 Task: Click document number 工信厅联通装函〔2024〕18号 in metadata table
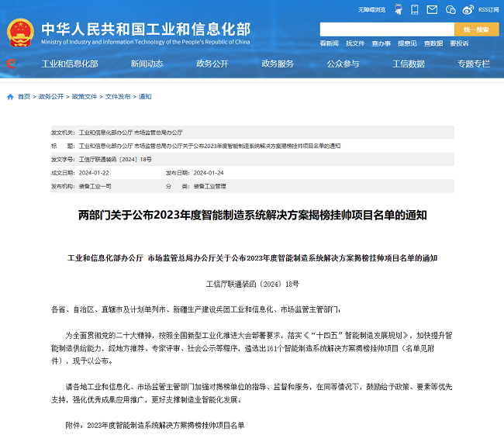click(x=116, y=160)
